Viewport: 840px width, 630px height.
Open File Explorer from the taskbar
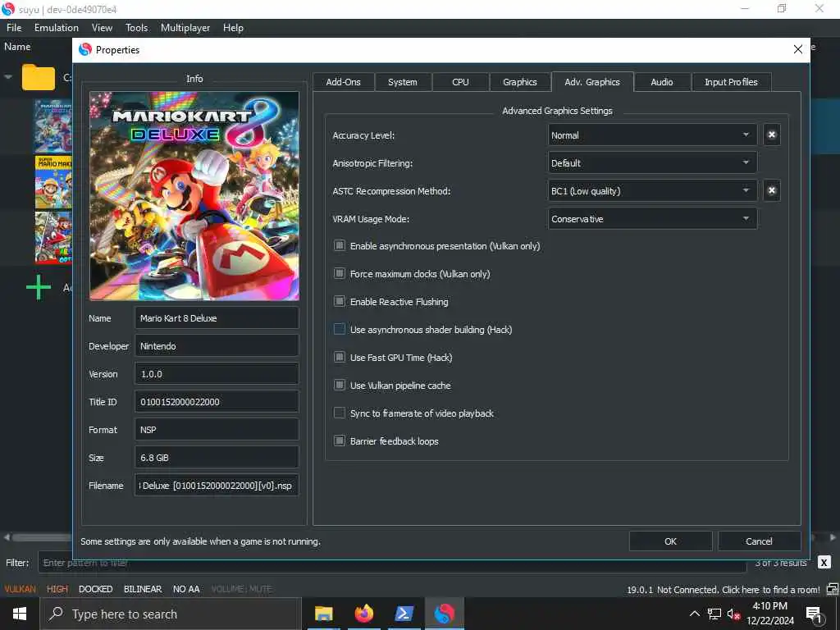(x=323, y=614)
